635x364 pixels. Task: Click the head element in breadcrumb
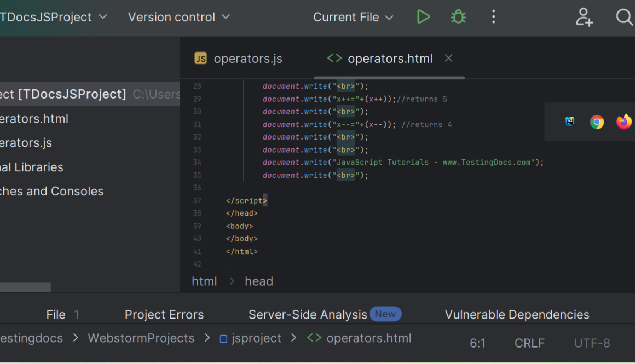coord(258,281)
